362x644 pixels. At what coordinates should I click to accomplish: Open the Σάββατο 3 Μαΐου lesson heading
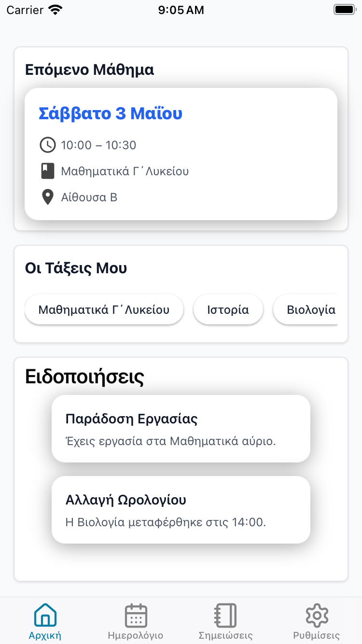point(111,113)
